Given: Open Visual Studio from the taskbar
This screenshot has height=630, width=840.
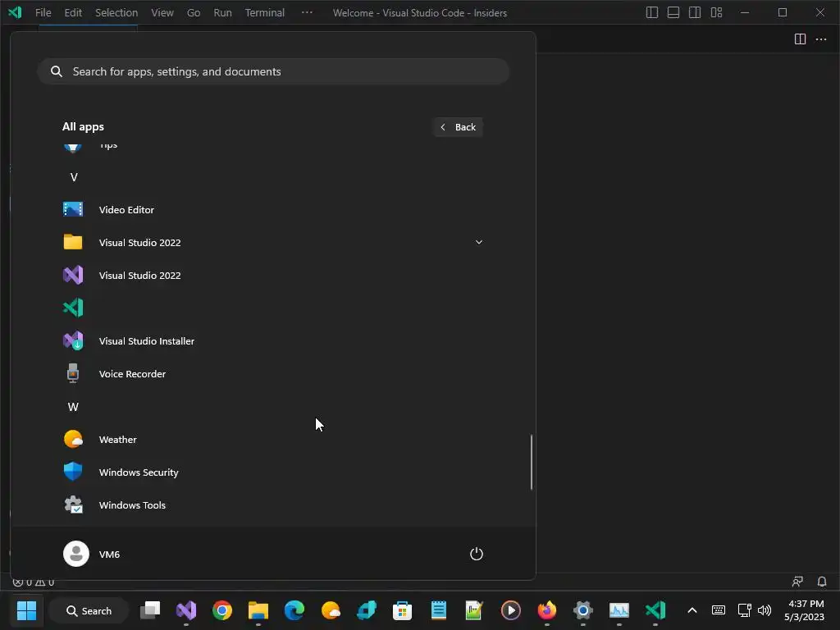Looking at the screenshot, I should [x=186, y=610].
